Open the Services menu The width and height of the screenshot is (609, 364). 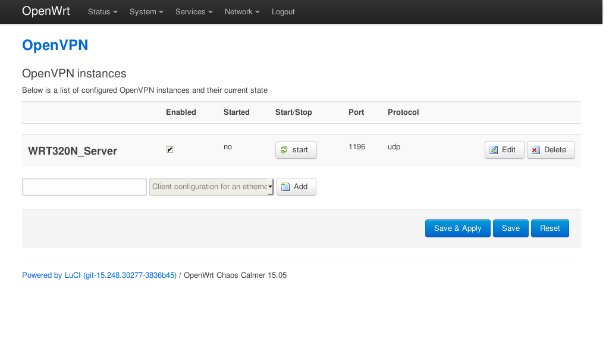point(193,12)
